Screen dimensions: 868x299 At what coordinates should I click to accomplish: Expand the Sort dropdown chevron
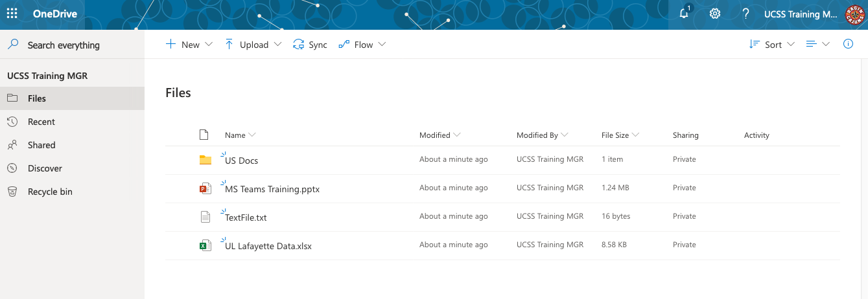click(x=791, y=44)
